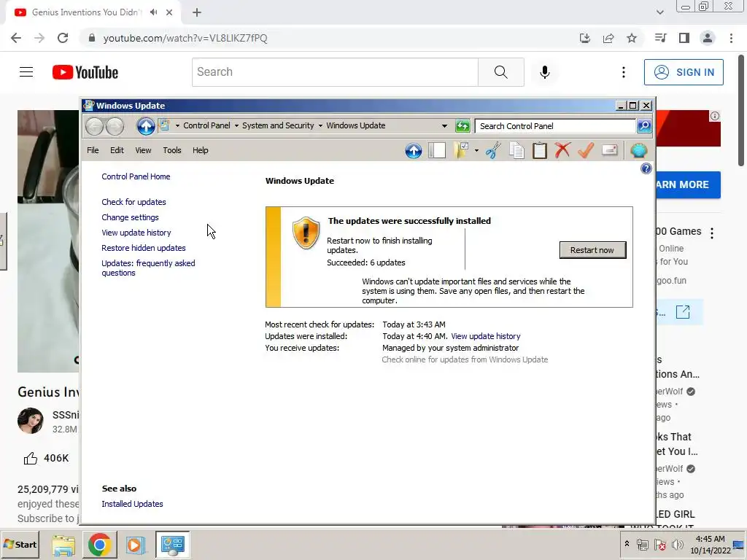Mute the YouTube tab audio icon

point(153,12)
